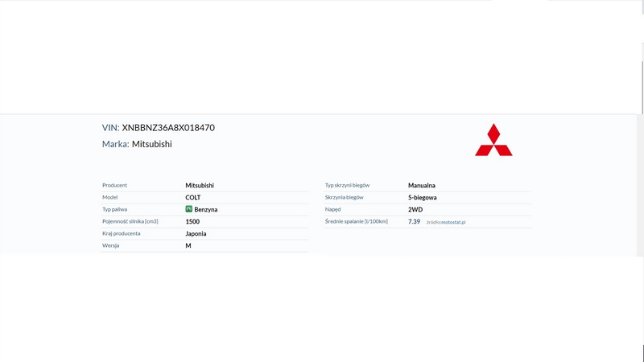Image resolution: width=644 pixels, height=362 pixels.
Task: Select the 1500 engine capacity value
Action: pyautogui.click(x=192, y=222)
